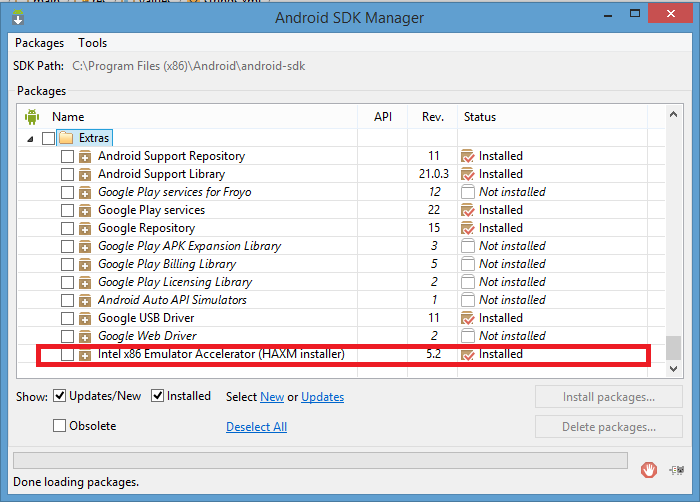Click the Google USB Driver package icon

(x=85, y=318)
